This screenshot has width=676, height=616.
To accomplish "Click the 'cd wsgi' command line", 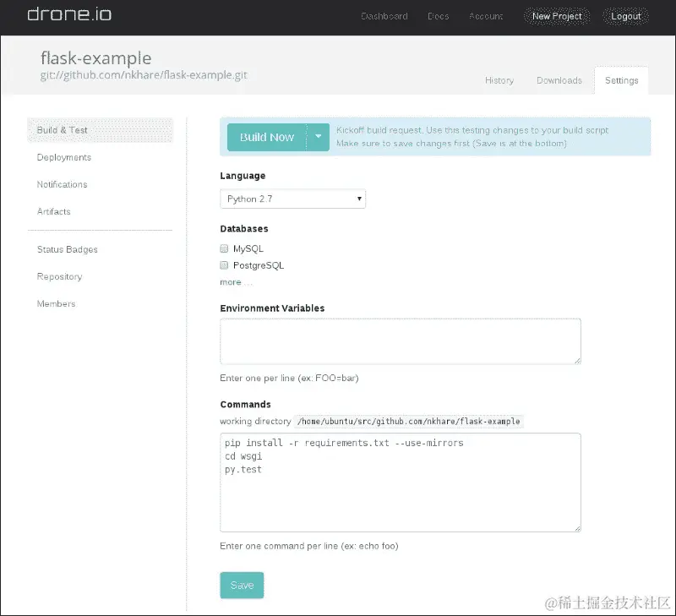I will (243, 456).
